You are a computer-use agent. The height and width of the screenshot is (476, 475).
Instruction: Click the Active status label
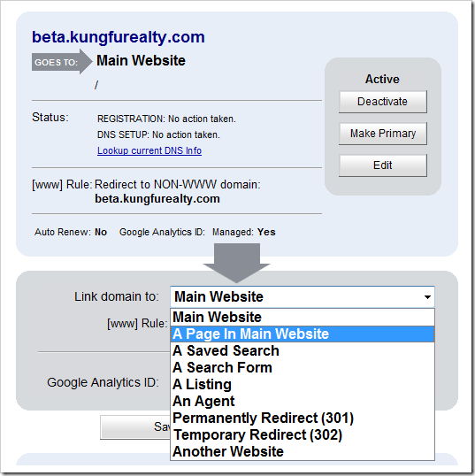[382, 79]
